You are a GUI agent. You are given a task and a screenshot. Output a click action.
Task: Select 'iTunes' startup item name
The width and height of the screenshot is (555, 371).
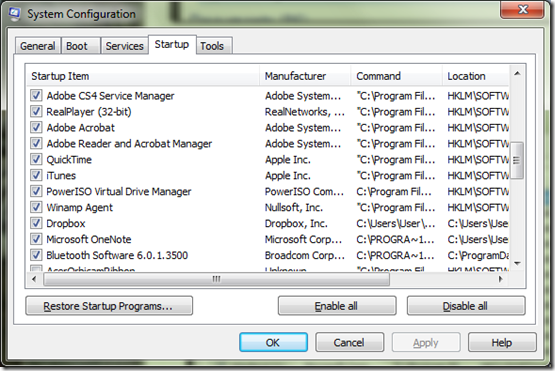tap(61, 176)
